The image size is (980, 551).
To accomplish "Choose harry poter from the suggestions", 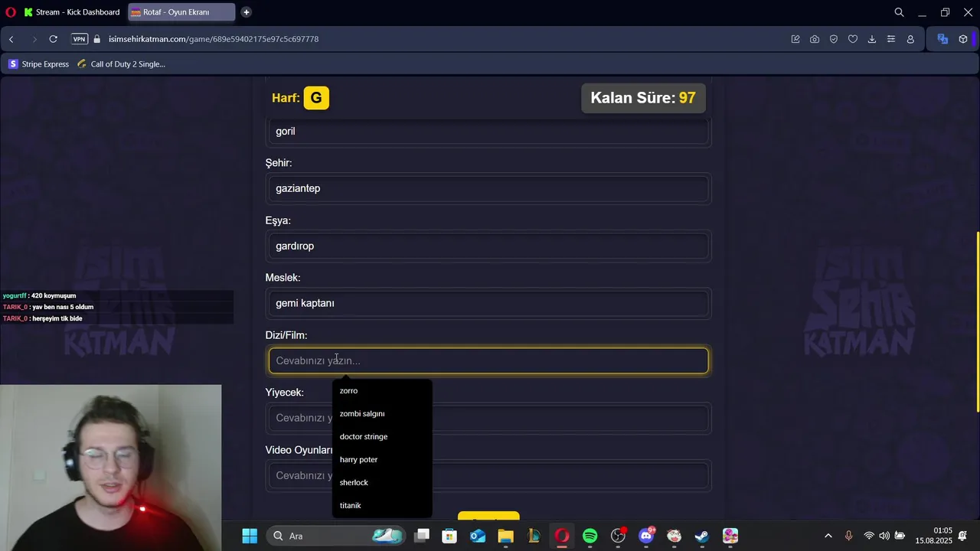I will (x=382, y=459).
